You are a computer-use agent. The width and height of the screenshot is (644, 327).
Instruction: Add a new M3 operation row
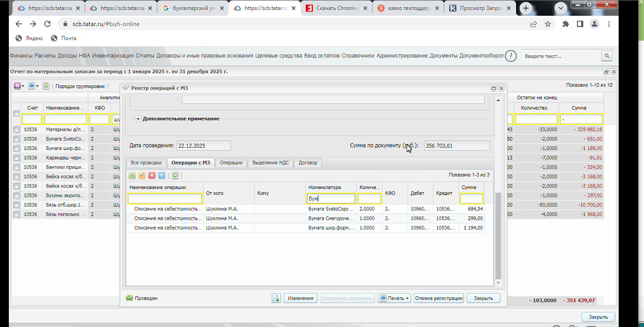(132, 175)
